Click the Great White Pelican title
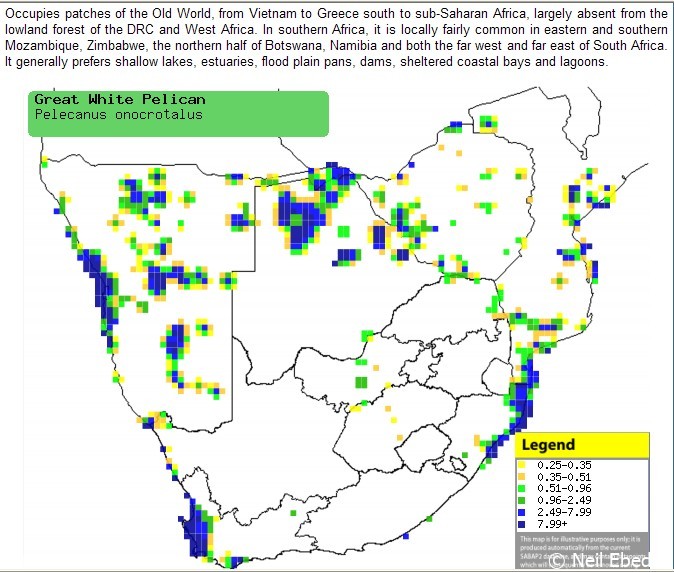The width and height of the screenshot is (674, 572). coord(119,100)
